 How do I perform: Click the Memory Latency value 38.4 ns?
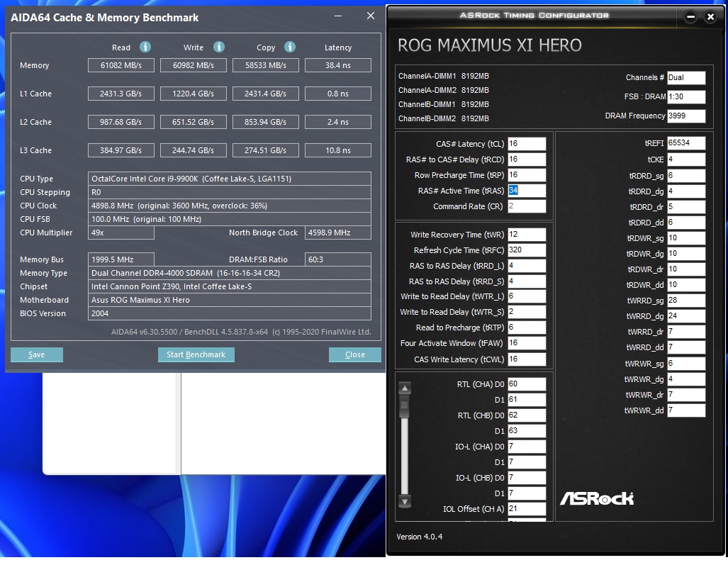(x=338, y=65)
